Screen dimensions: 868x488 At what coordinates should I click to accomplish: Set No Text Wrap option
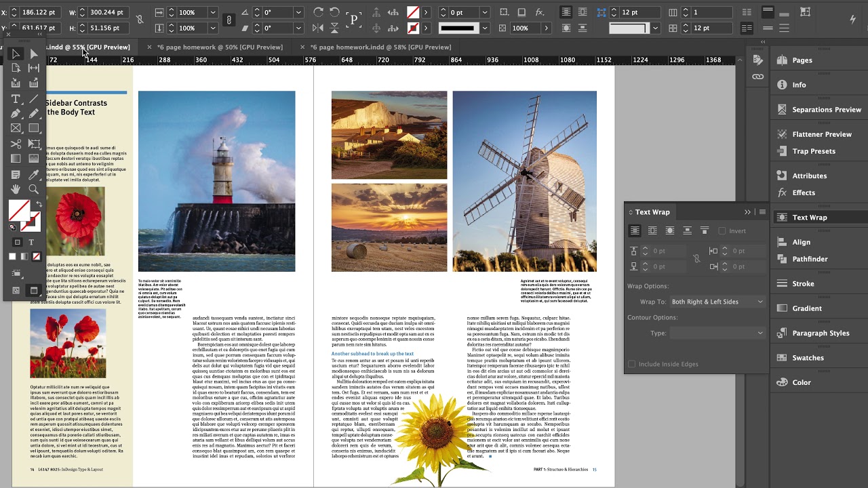pyautogui.click(x=635, y=231)
